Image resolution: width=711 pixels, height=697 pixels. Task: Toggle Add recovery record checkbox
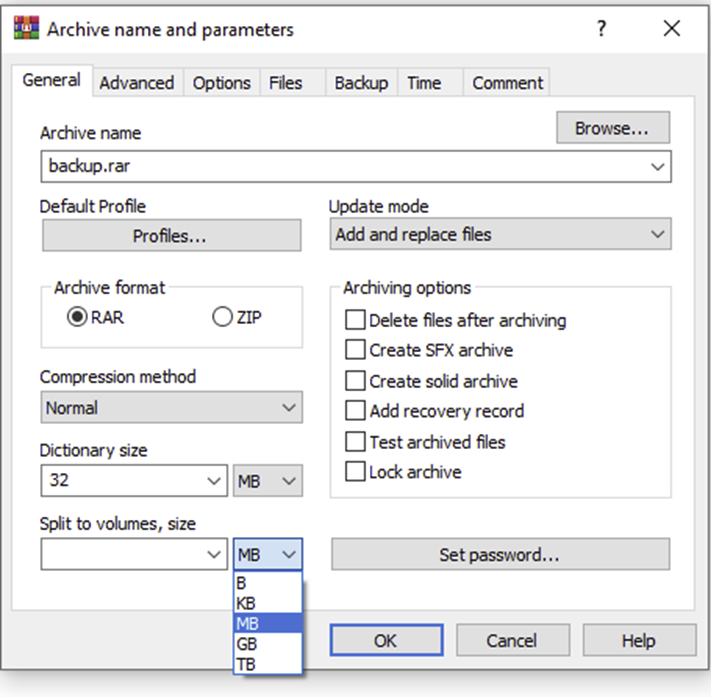[x=355, y=411]
